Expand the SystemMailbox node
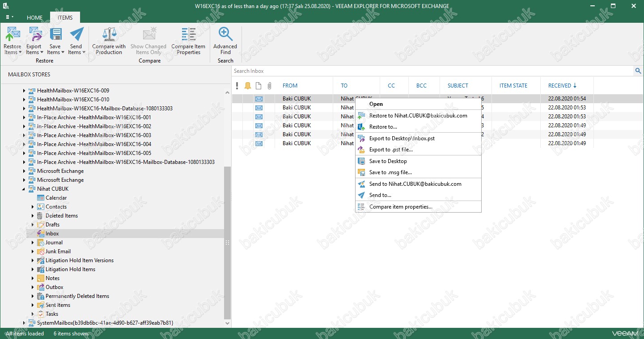The width and height of the screenshot is (644, 339). 24,322
